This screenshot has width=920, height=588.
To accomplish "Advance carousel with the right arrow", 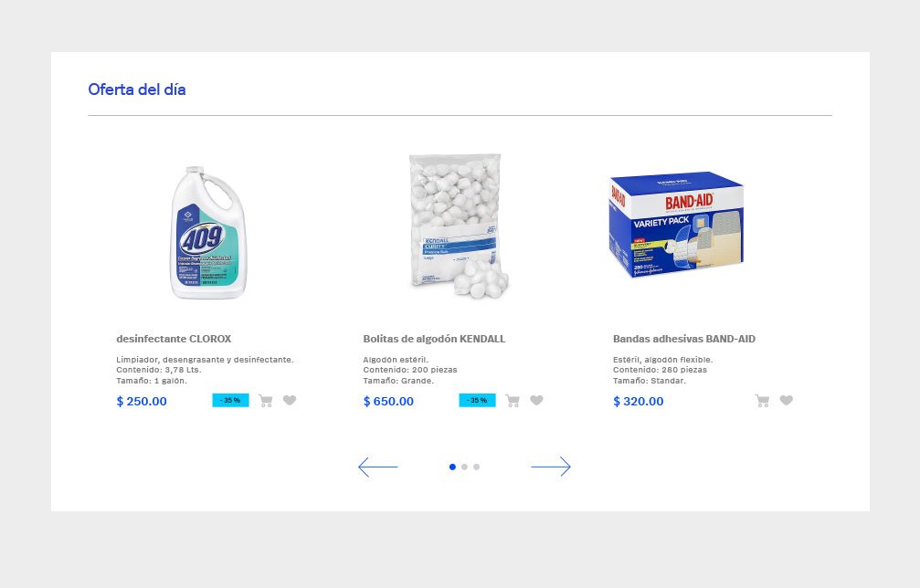I will tap(551, 467).
